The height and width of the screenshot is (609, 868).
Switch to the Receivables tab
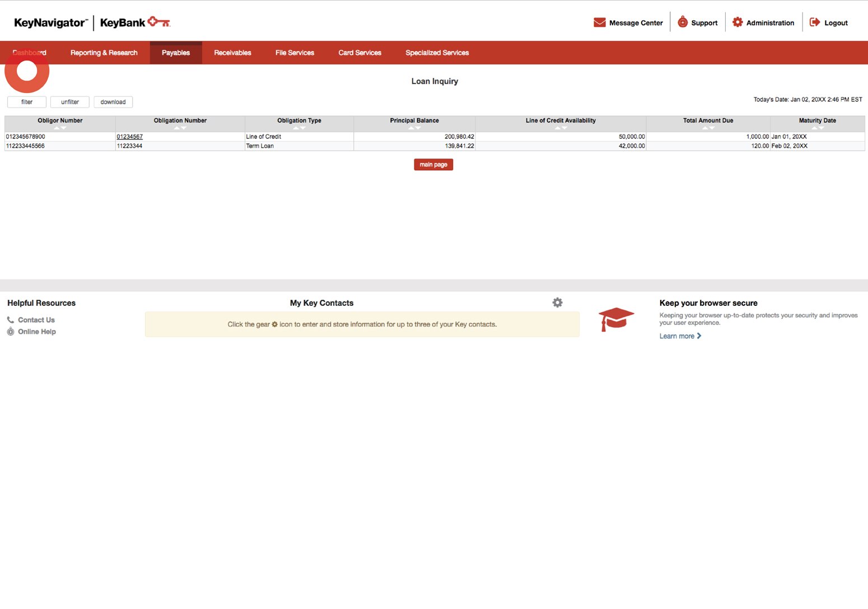pyautogui.click(x=232, y=52)
